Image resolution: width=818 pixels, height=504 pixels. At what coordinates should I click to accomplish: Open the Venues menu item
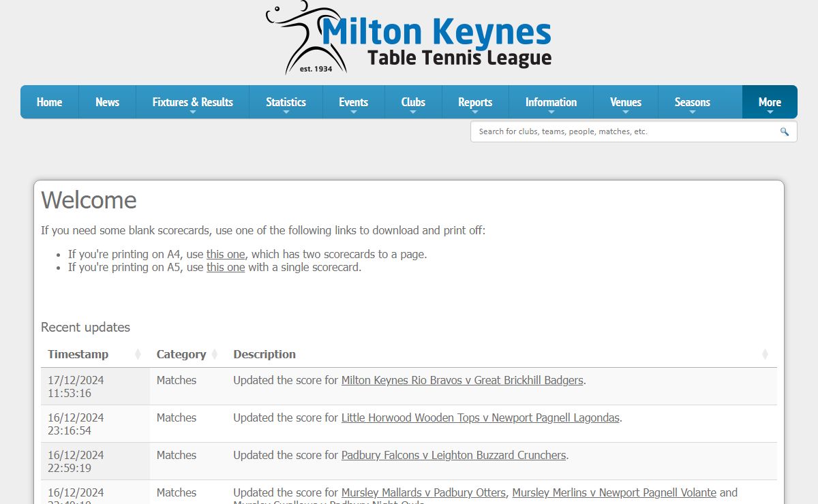pos(625,102)
